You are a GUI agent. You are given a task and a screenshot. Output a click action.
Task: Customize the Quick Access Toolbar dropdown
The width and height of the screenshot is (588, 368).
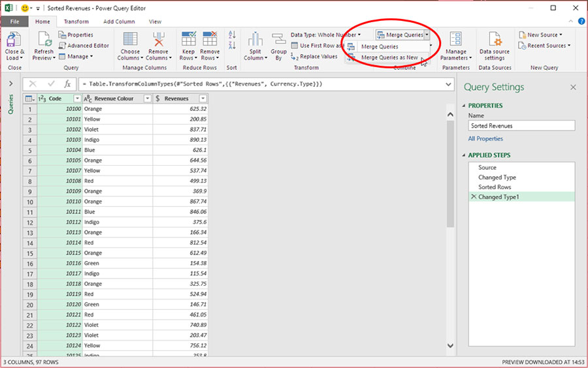(38, 8)
